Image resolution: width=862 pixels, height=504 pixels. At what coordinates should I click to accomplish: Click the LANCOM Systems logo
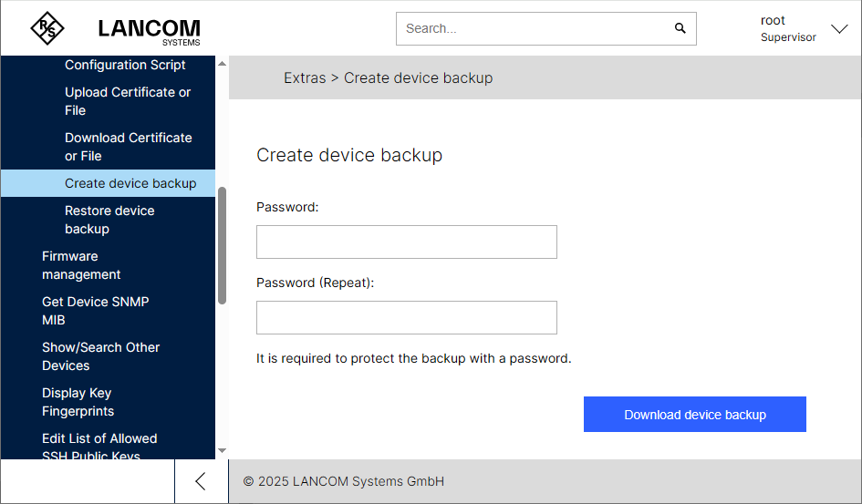(149, 30)
